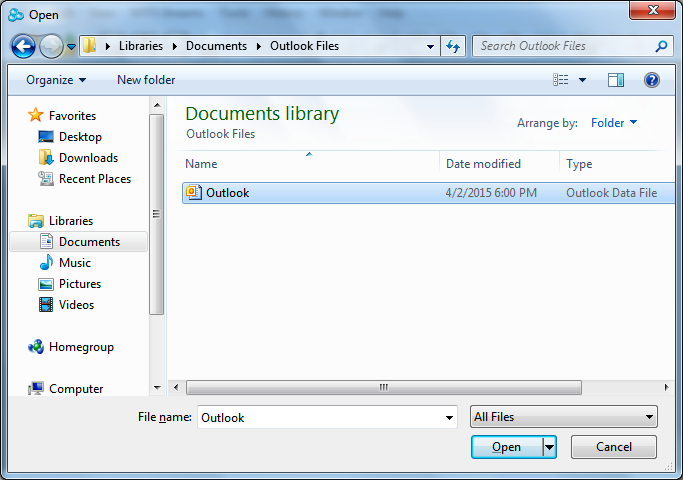683x480 pixels.
Task: Click the Open button
Action: (x=506, y=447)
